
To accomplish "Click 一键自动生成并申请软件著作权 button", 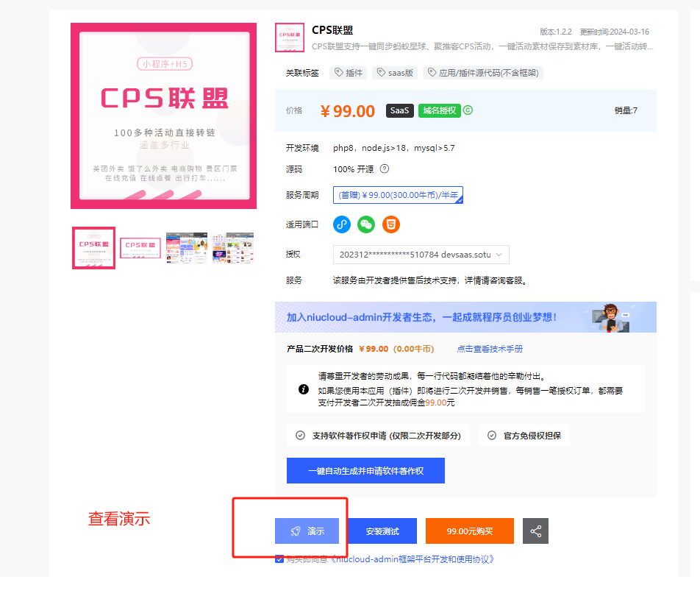I will 365,470.
